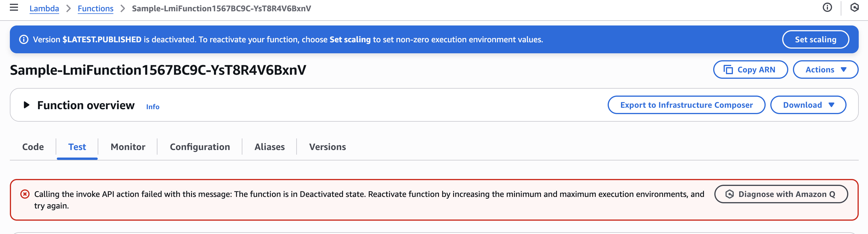This screenshot has width=868, height=234.
Task: Open the Monitor tab
Action: point(128,147)
